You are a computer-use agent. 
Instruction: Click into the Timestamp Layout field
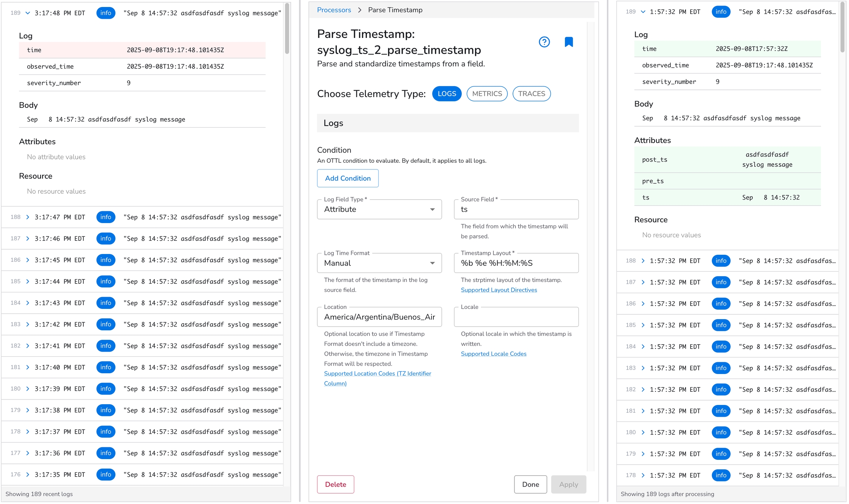[x=516, y=263]
